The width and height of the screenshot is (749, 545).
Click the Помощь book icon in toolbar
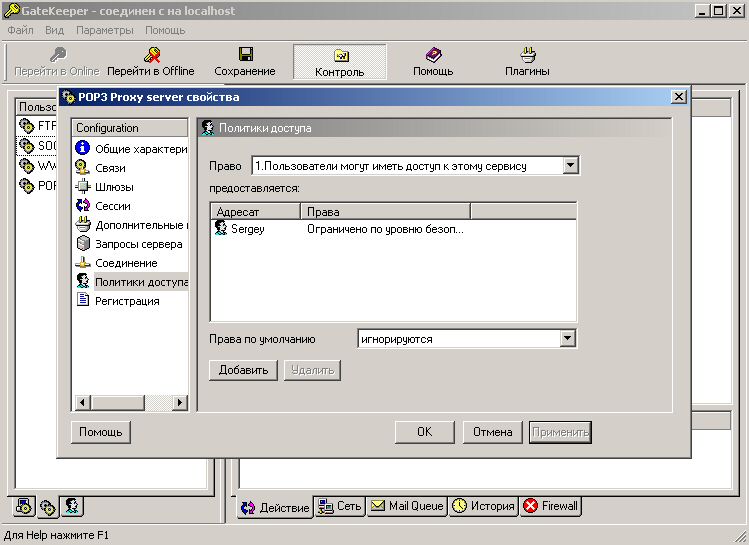pos(433,55)
